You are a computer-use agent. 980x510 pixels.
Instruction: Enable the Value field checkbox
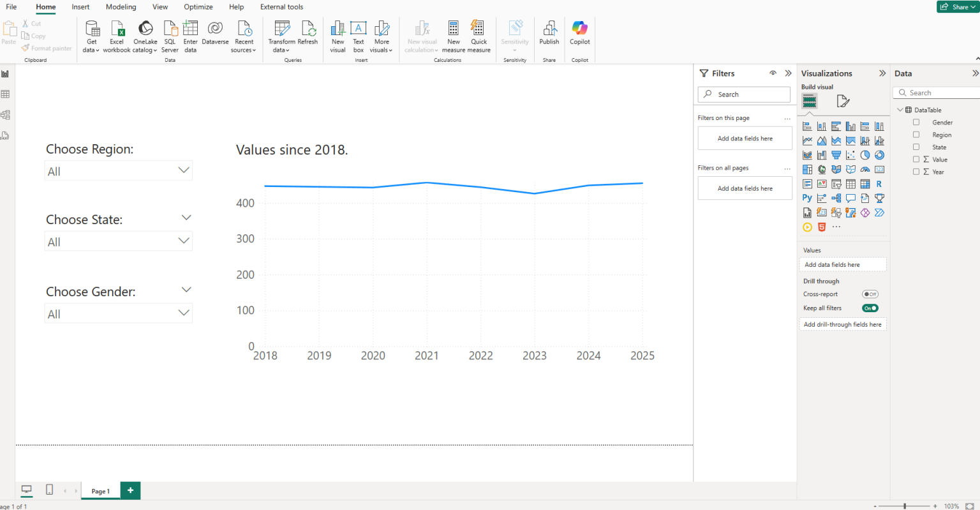[x=917, y=160]
